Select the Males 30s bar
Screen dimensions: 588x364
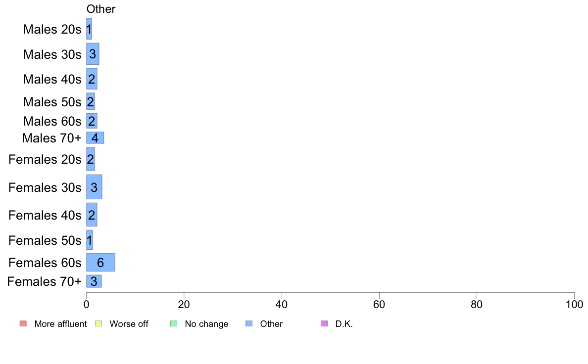tap(93, 54)
